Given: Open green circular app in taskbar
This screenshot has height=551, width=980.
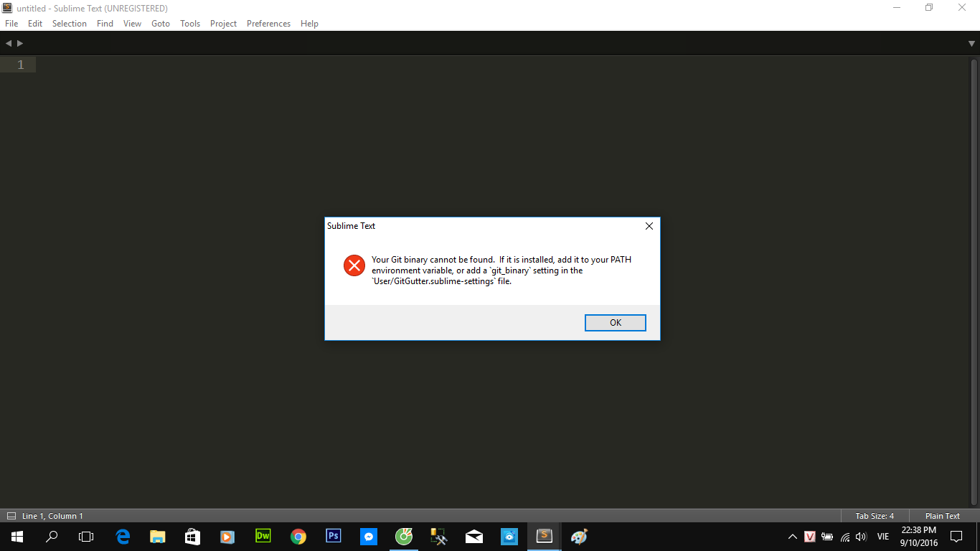Looking at the screenshot, I should [x=404, y=536].
